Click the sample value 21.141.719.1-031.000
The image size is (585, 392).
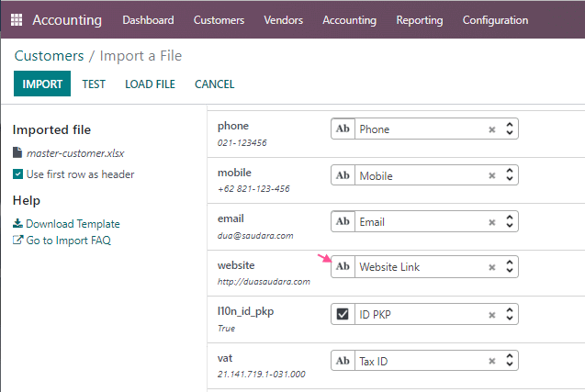262,374
